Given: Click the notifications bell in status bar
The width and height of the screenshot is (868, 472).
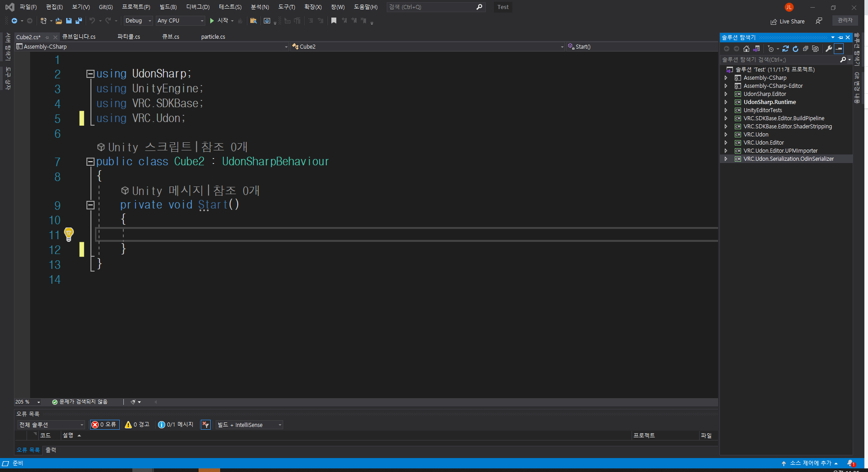Looking at the screenshot, I should 850,463.
